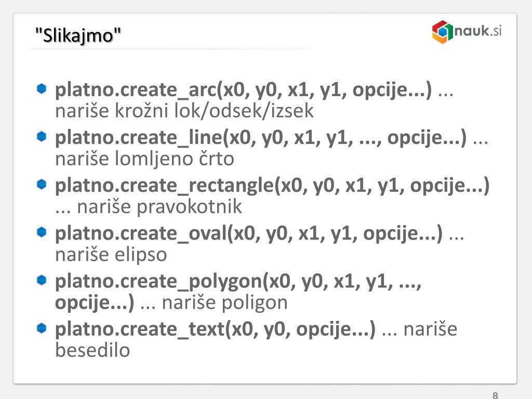Select the platno.create_rectangle bold text

(272, 186)
